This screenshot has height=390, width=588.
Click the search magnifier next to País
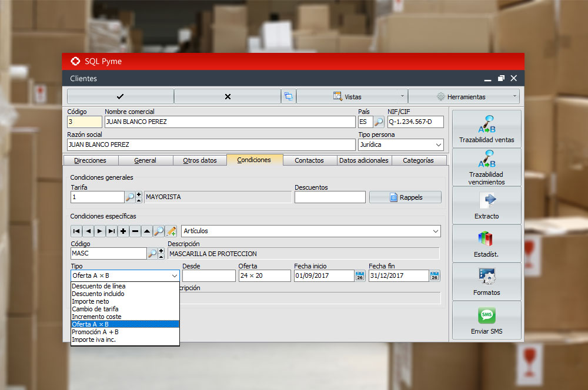379,122
